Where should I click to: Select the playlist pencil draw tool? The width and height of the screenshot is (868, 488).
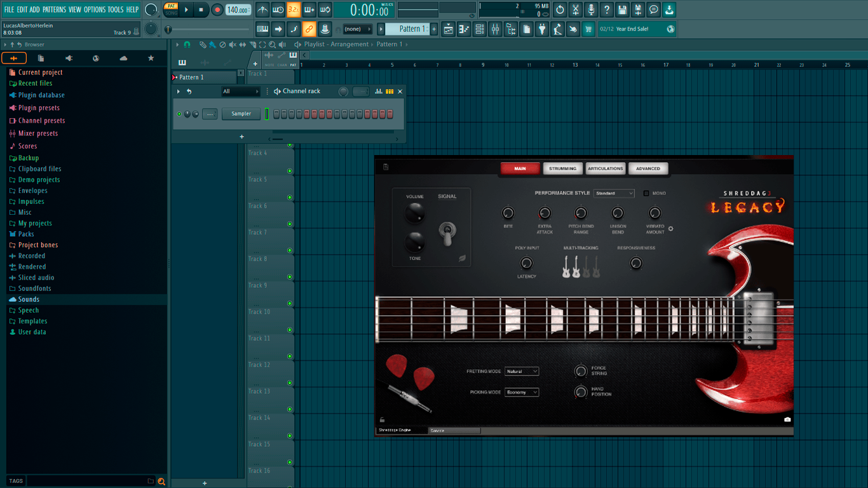[x=202, y=44]
